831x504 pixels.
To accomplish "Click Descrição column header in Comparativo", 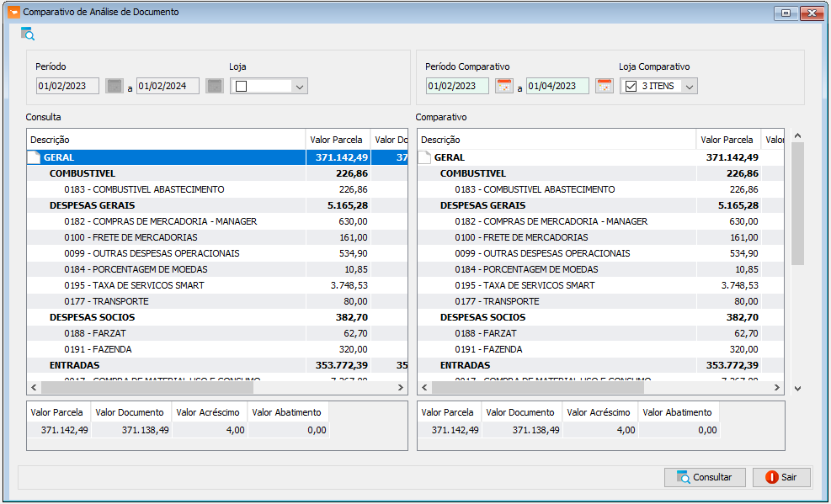I will coord(557,140).
